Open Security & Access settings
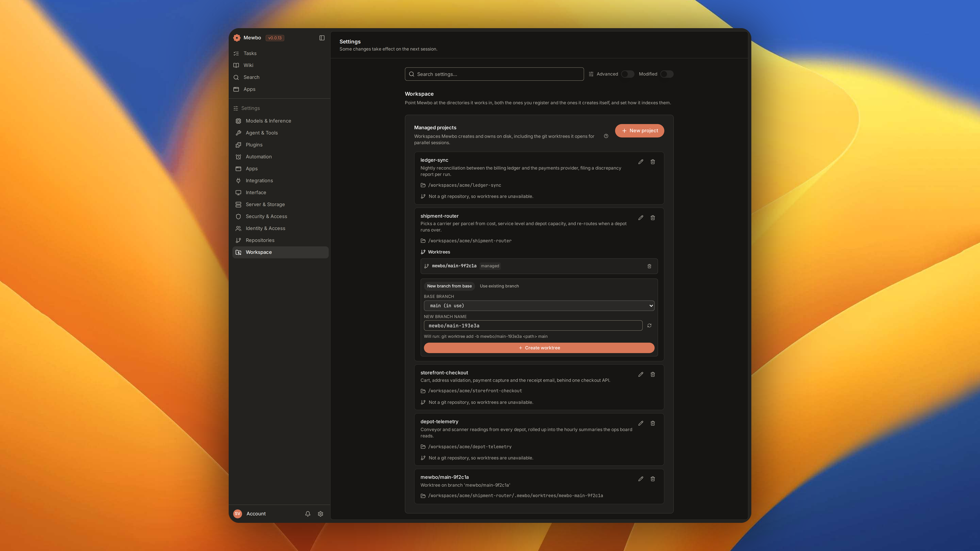980x551 pixels. tap(280, 217)
